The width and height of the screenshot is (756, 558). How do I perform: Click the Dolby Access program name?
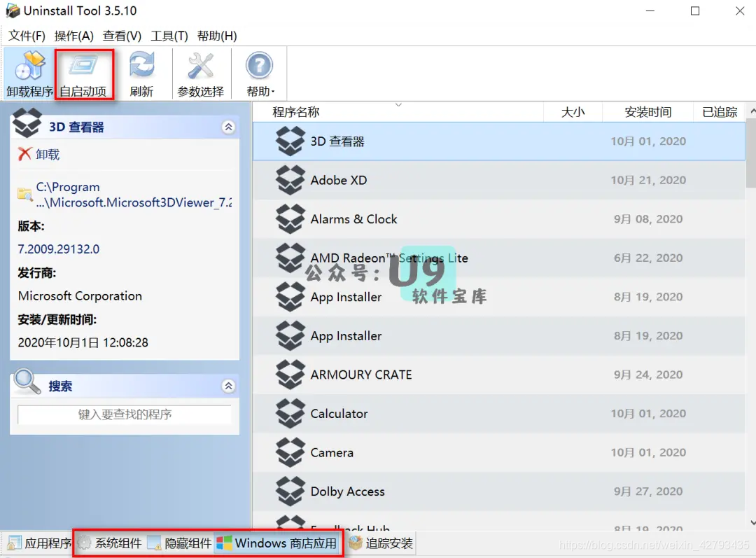[x=348, y=491]
